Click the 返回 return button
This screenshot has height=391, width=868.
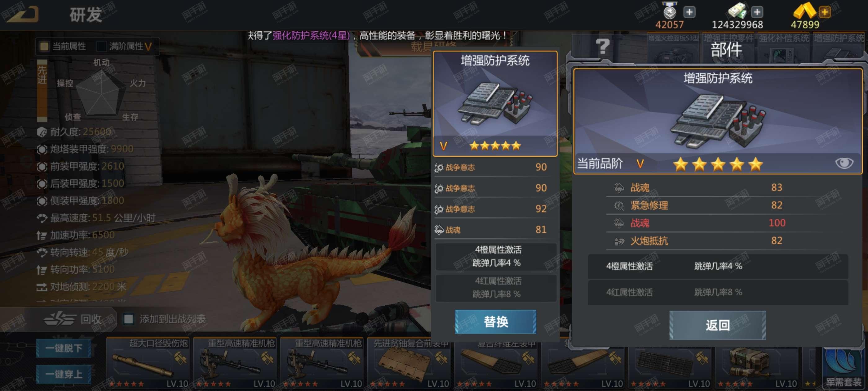tap(717, 325)
